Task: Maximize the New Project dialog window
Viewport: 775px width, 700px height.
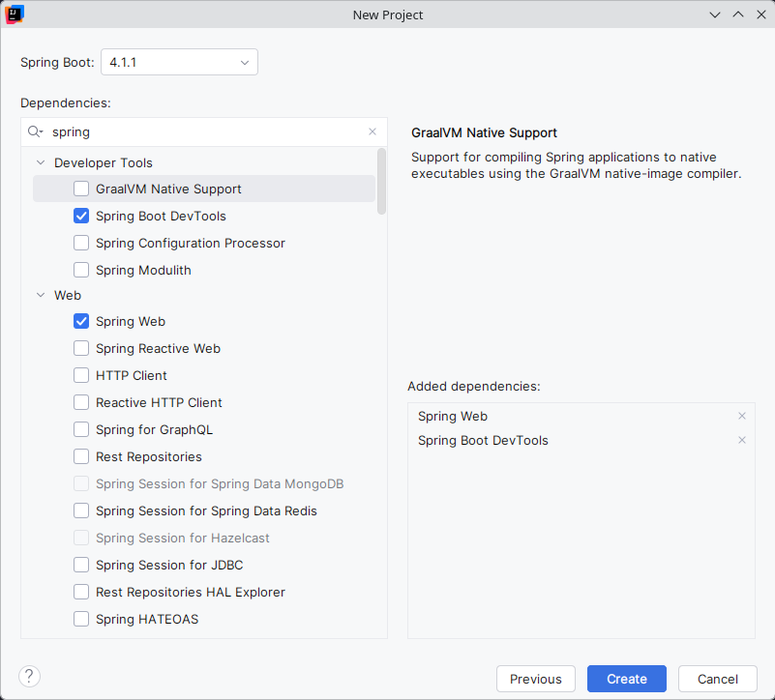Action: click(738, 15)
